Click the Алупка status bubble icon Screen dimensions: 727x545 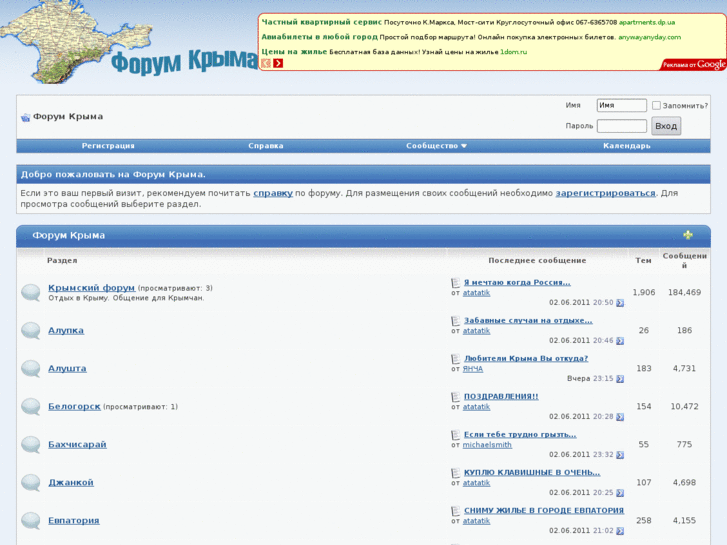tap(31, 331)
